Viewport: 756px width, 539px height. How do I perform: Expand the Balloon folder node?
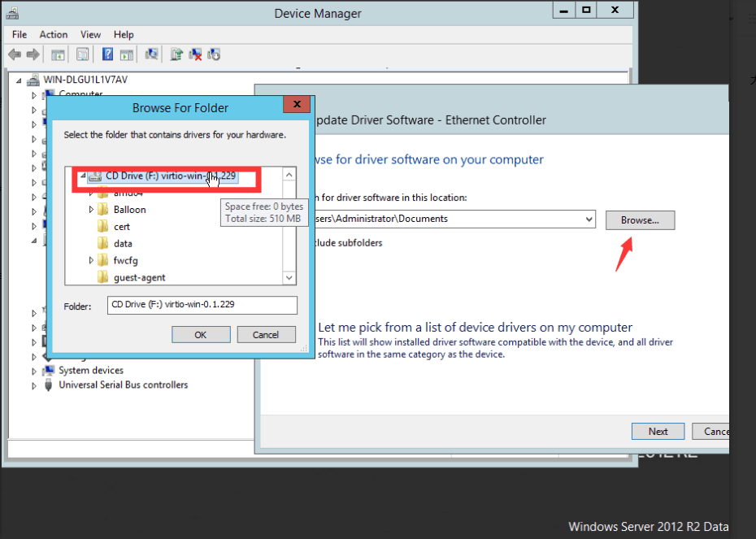[91, 209]
